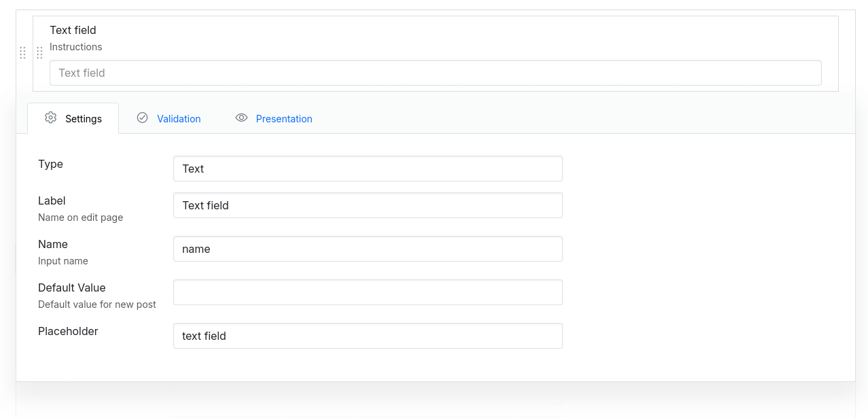Switch to the Presentation tab
868x418 pixels.
tap(284, 118)
